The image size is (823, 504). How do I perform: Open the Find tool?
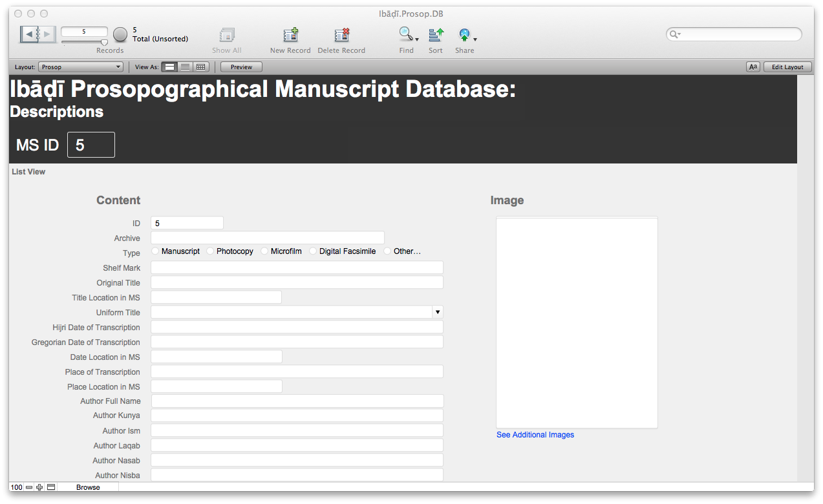pyautogui.click(x=406, y=35)
